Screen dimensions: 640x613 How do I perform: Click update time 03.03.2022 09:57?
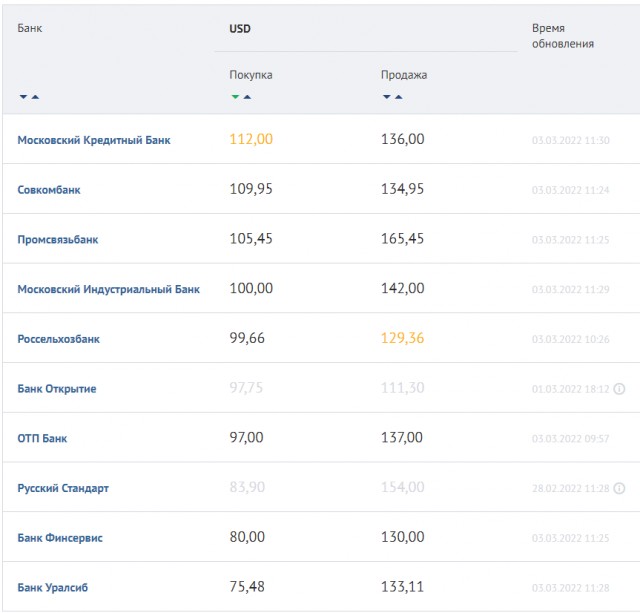pos(571,439)
